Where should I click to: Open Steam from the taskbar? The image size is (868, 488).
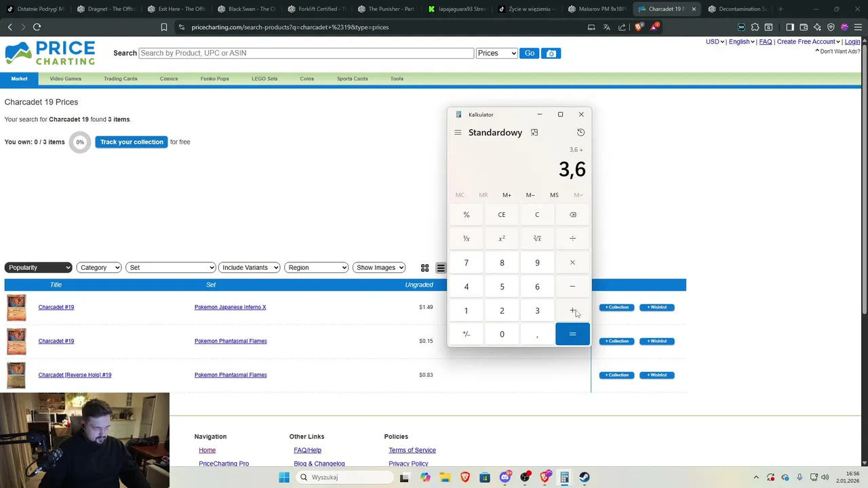(x=585, y=477)
